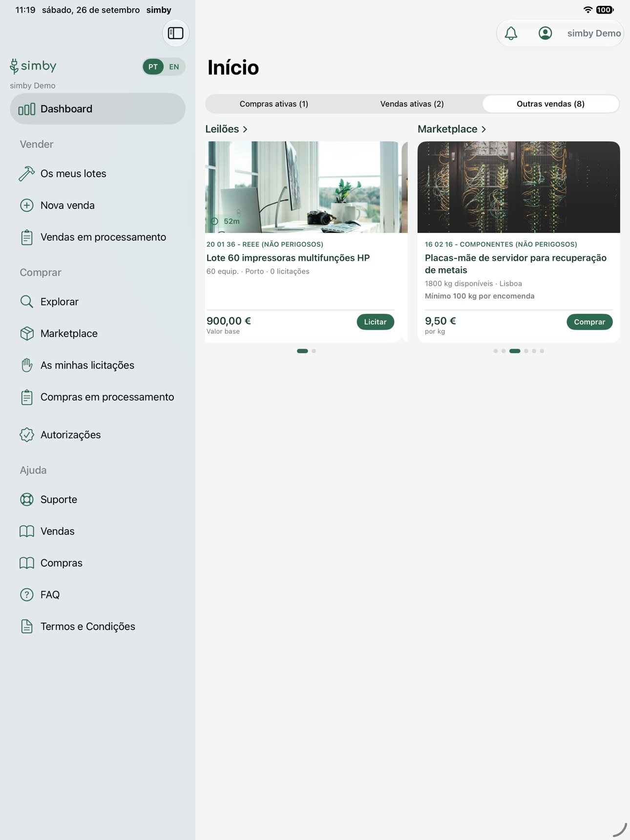630x840 pixels.
Task: Click the Compras help book icon
Action: [x=26, y=563]
